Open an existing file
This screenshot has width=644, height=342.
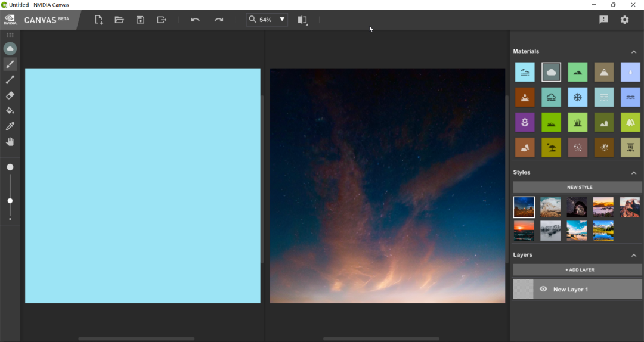click(119, 20)
